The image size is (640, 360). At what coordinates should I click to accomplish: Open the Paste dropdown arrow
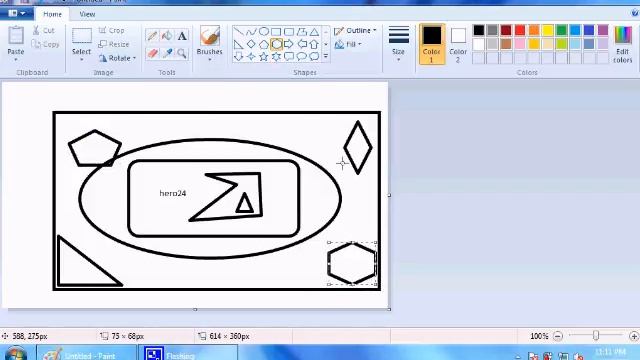tap(16, 60)
